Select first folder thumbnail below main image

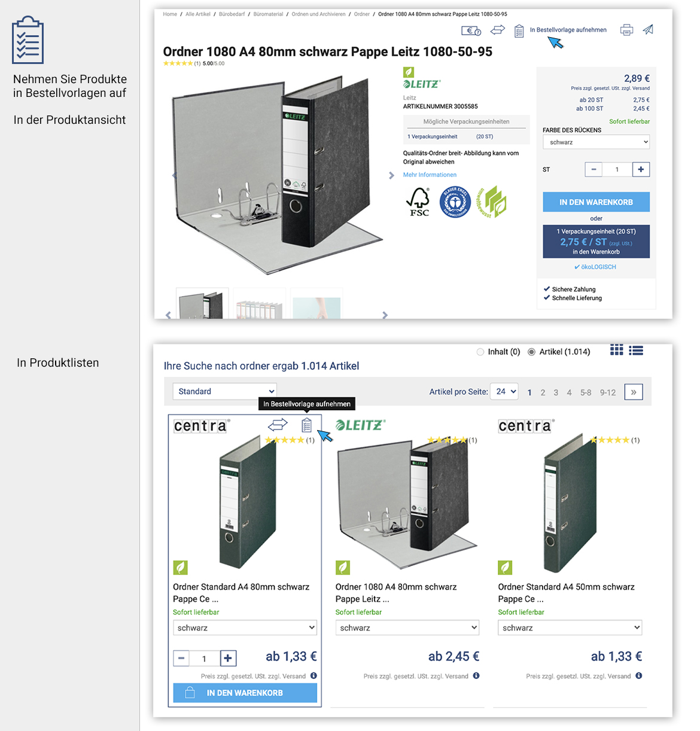coord(202,304)
